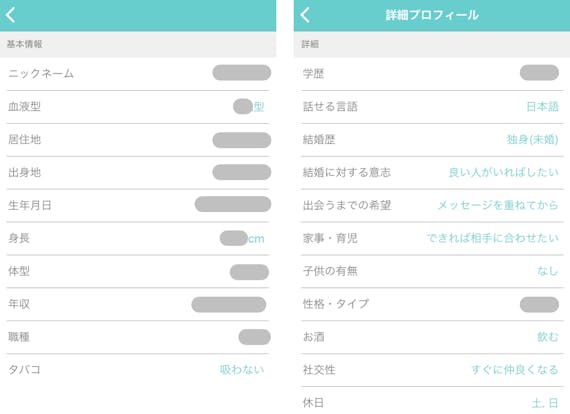570x414 pixels.
Task: Edit the 生年月日 field
Action: tap(138, 205)
